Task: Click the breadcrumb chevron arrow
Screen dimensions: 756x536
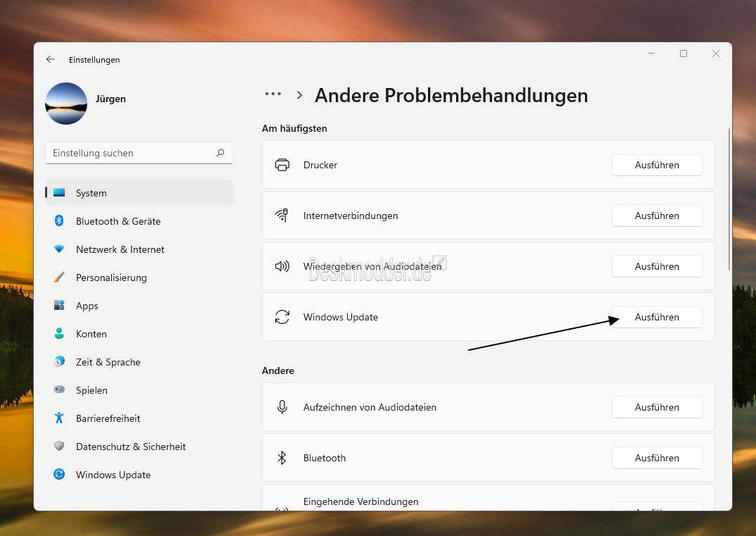Action: pos(299,95)
